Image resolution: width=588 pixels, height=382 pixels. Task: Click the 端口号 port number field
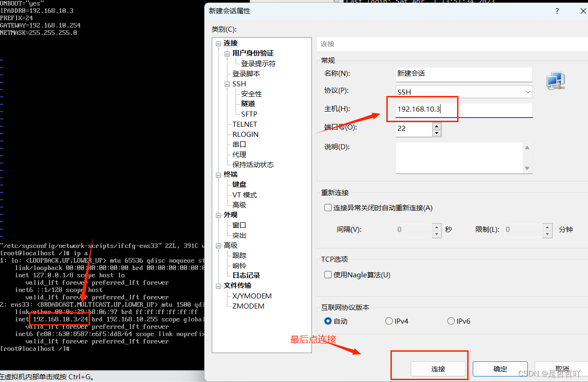coord(414,129)
